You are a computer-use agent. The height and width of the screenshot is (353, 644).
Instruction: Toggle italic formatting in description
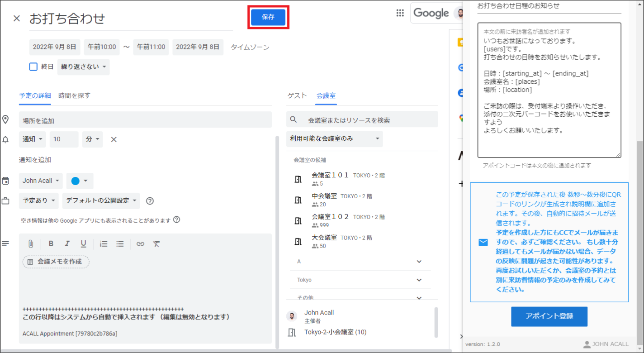(x=67, y=244)
